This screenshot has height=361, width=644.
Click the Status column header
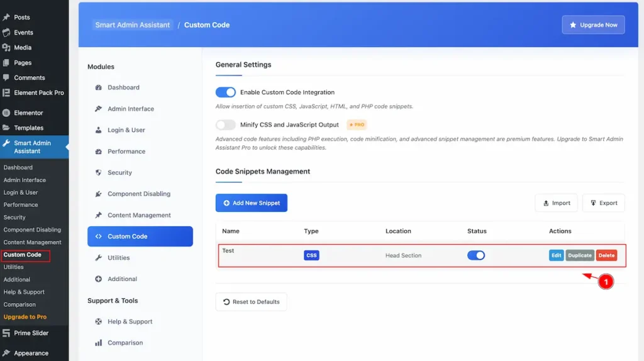click(x=477, y=231)
